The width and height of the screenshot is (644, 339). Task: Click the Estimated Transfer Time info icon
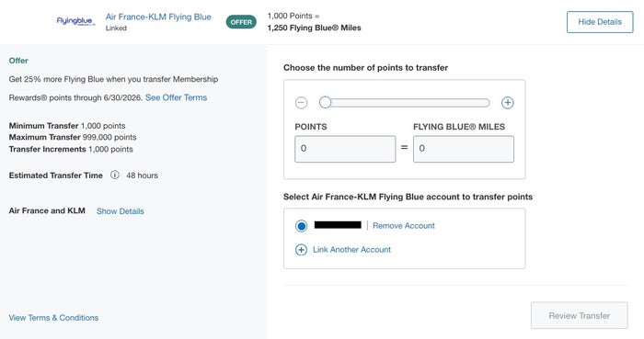coord(115,175)
